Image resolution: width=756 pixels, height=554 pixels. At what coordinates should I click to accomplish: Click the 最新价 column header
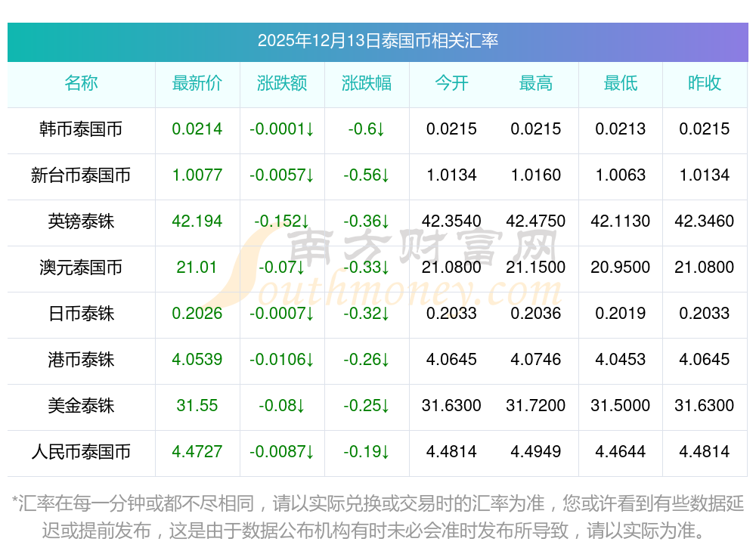pyautogui.click(x=197, y=83)
